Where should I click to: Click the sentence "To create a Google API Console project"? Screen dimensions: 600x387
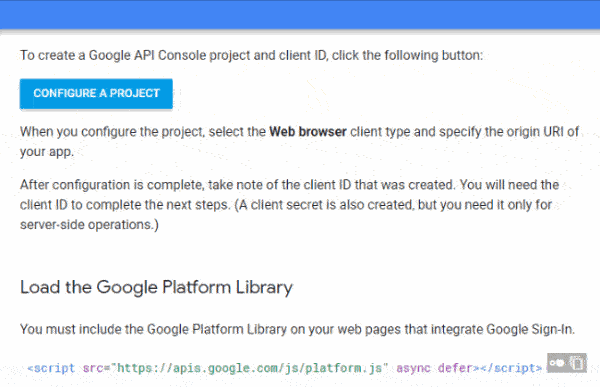[x=251, y=56]
